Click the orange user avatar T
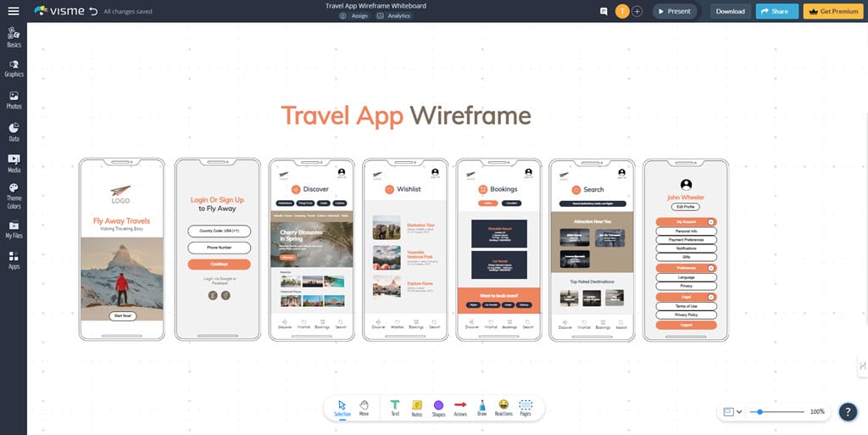 click(x=622, y=11)
